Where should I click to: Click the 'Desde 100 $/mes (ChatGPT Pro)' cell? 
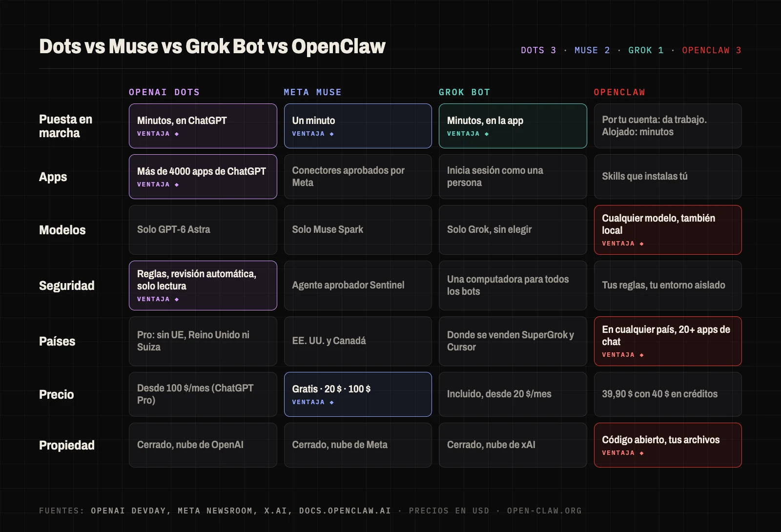coord(203,394)
